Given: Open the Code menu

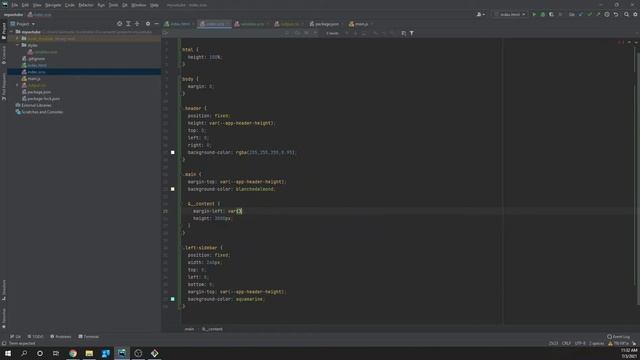Looking at the screenshot, I should pyautogui.click(x=70, y=5).
